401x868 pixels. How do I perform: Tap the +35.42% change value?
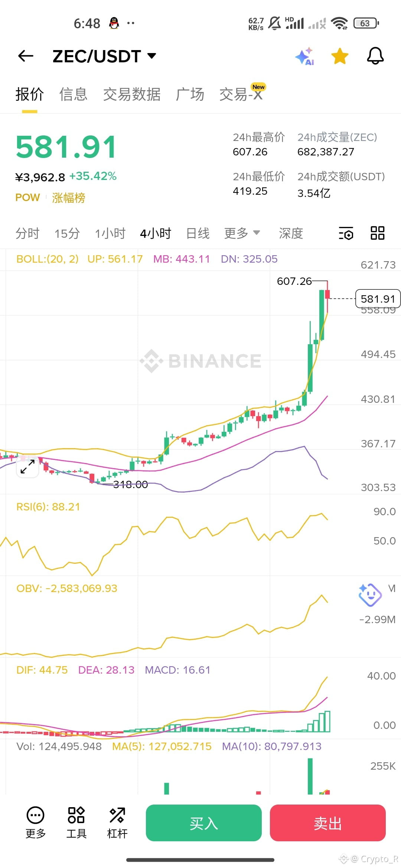[x=93, y=176]
